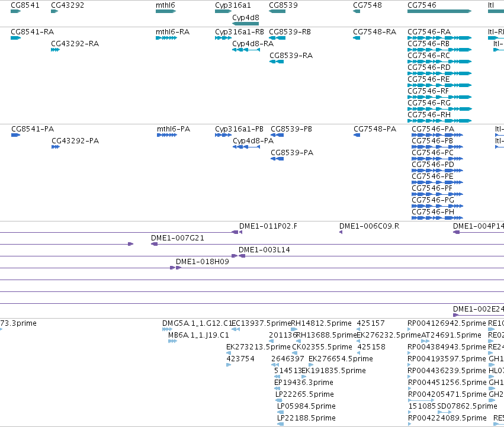Select the CG7546 gene label
This screenshot has width=504, height=427.
tap(422, 5)
